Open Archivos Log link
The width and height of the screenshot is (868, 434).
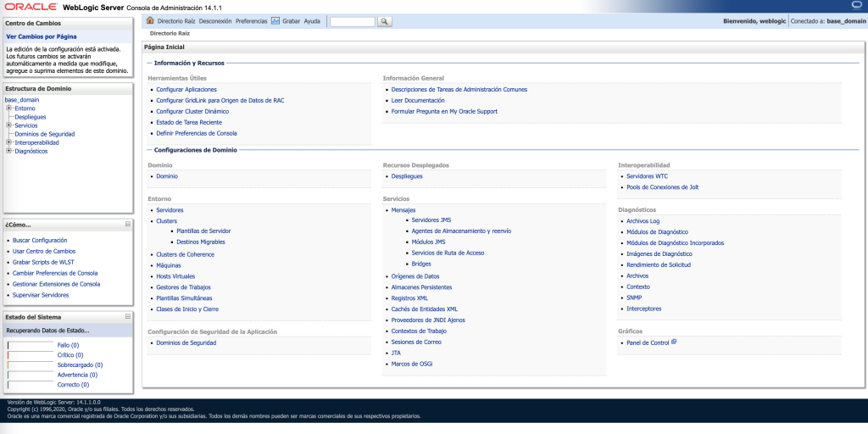point(643,221)
